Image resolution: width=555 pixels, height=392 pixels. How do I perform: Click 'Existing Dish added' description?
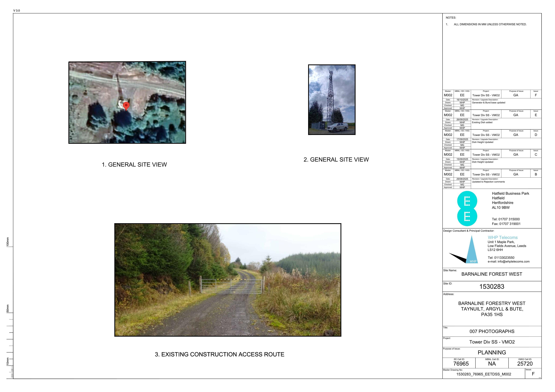(482, 122)
